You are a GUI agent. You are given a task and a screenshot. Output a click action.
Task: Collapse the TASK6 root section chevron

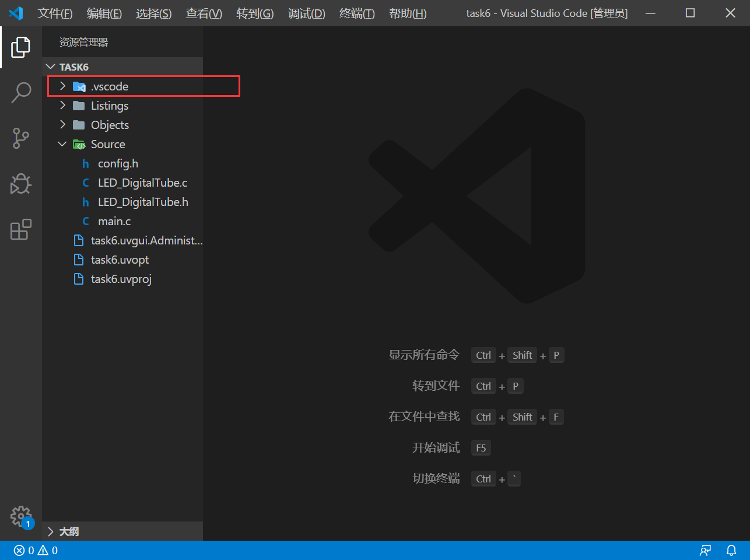coord(51,67)
